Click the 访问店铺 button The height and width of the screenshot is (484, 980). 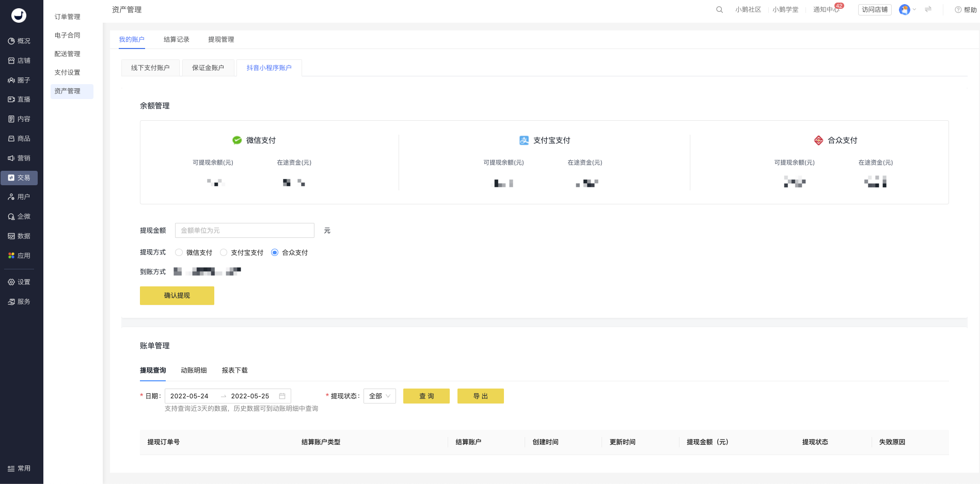[875, 9]
